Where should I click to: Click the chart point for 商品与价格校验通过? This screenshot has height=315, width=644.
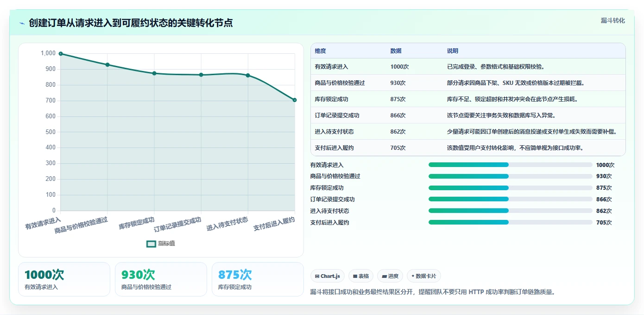pyautogui.click(x=107, y=65)
